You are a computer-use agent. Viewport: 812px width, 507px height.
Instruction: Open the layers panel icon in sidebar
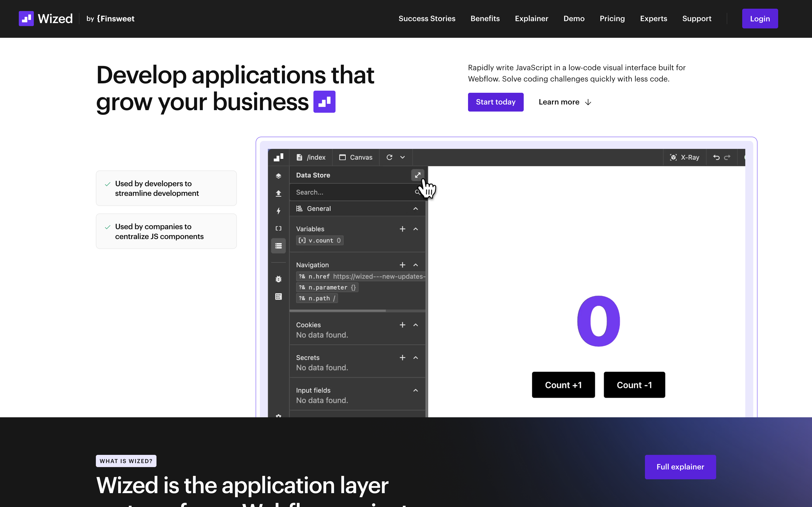point(278,176)
